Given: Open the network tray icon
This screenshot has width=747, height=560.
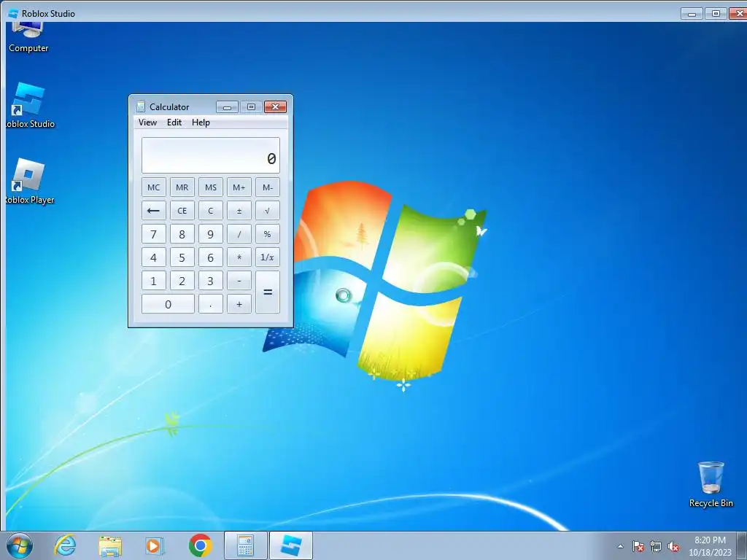Looking at the screenshot, I should click(656, 546).
